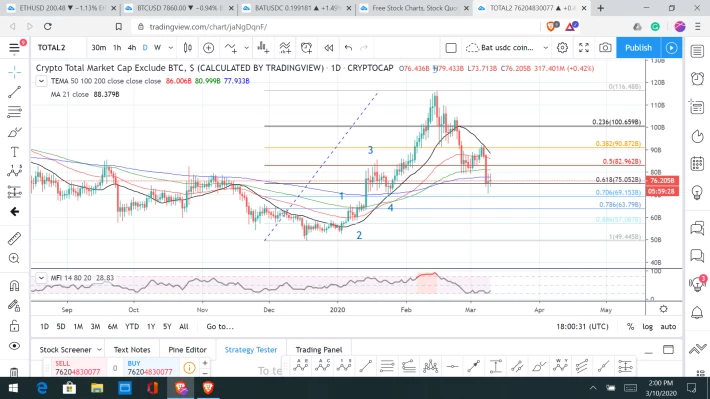Image resolution: width=710 pixels, height=399 pixels.
Task: Open the watchlist panel on right sidebar
Action: click(697, 51)
